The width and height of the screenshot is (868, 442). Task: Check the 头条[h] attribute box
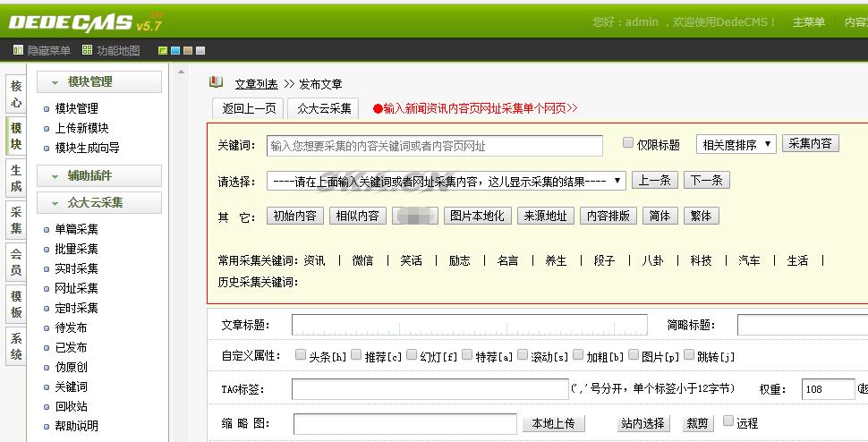tap(301, 355)
